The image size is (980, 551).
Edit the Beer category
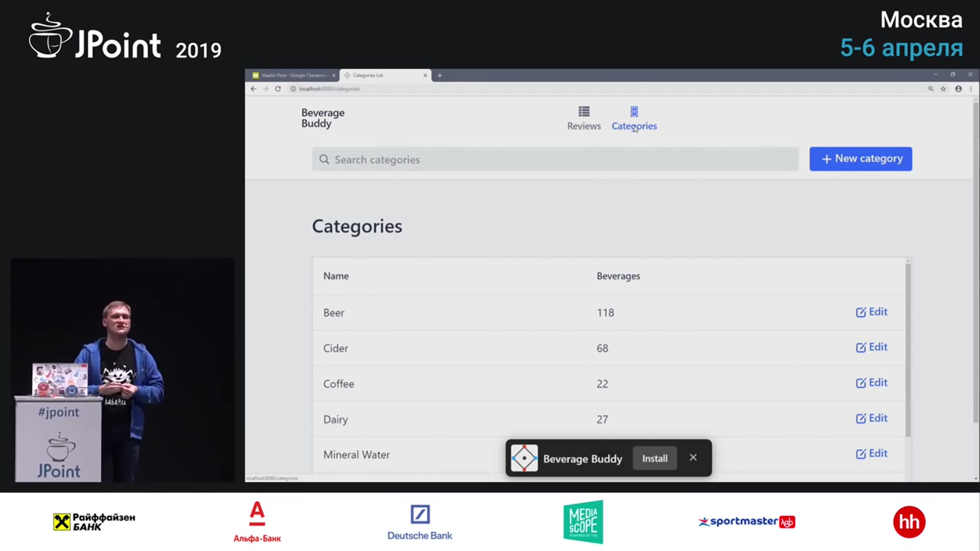(871, 312)
